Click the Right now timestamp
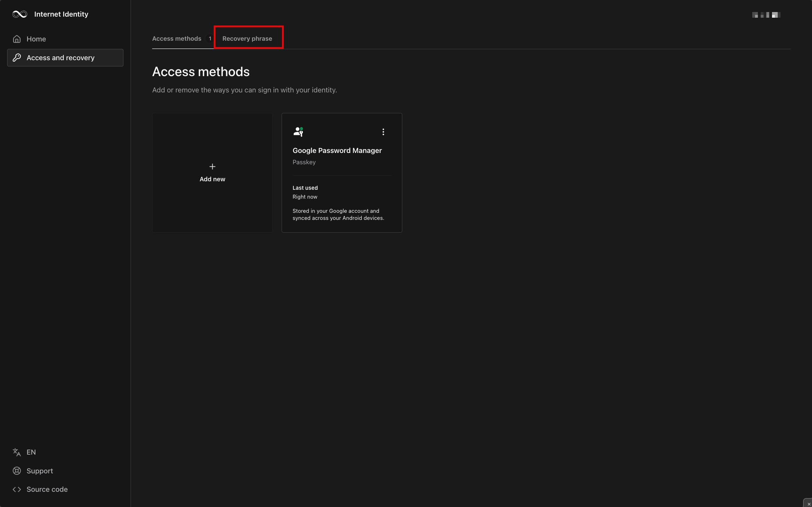This screenshot has height=507, width=812. [x=305, y=197]
